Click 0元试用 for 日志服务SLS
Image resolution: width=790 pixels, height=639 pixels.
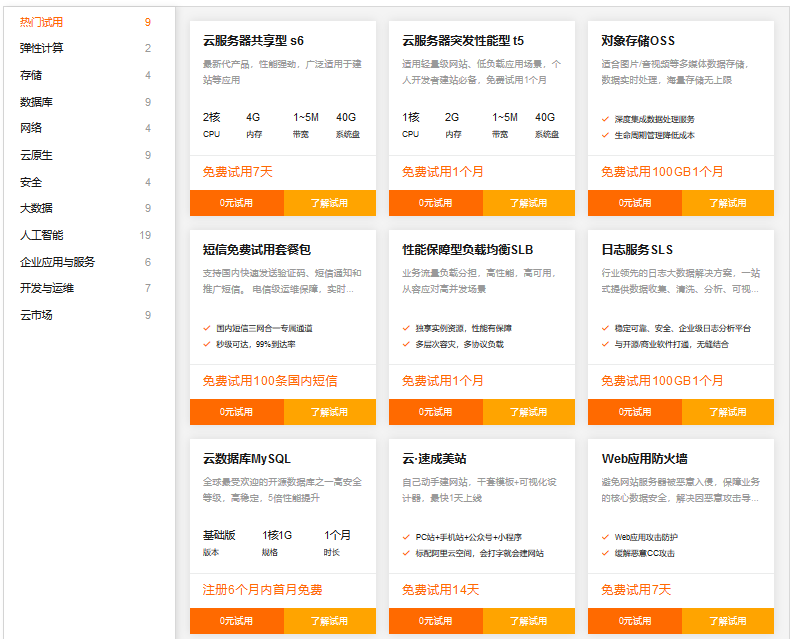[635, 412]
